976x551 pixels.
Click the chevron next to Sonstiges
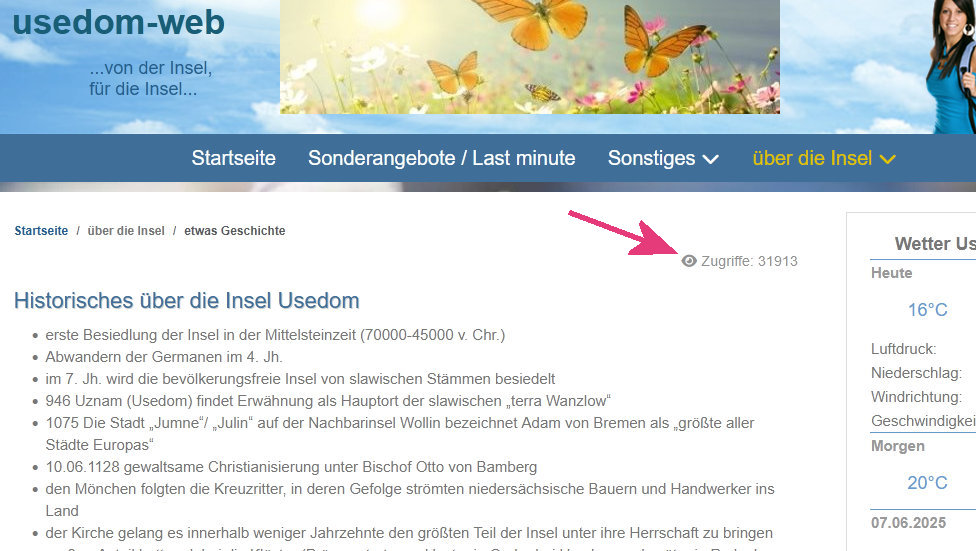[711, 159]
